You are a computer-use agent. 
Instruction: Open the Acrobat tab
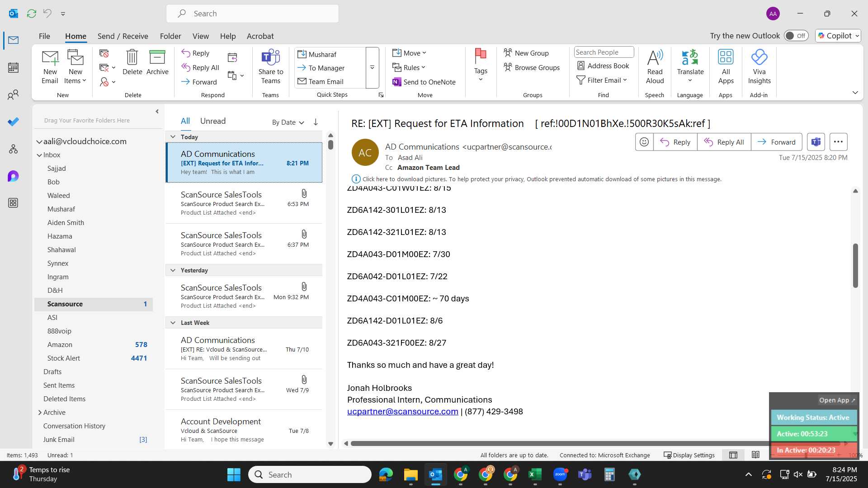tap(260, 36)
